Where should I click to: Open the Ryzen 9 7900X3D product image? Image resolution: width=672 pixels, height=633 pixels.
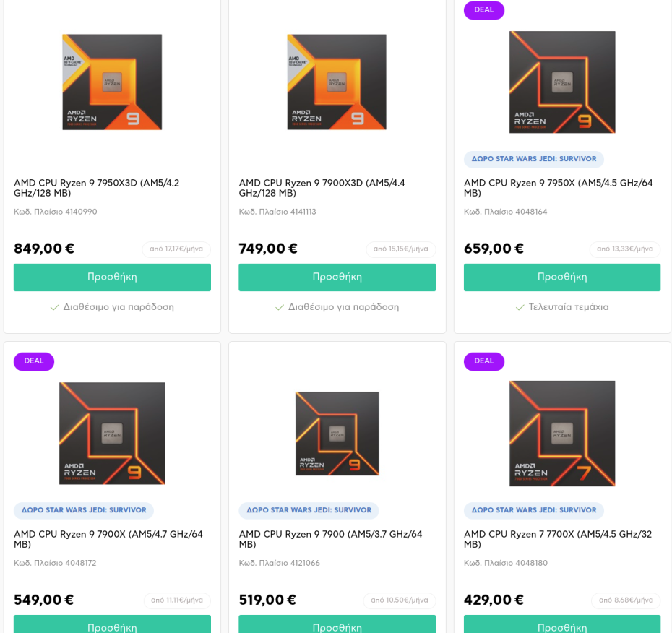coord(337,82)
